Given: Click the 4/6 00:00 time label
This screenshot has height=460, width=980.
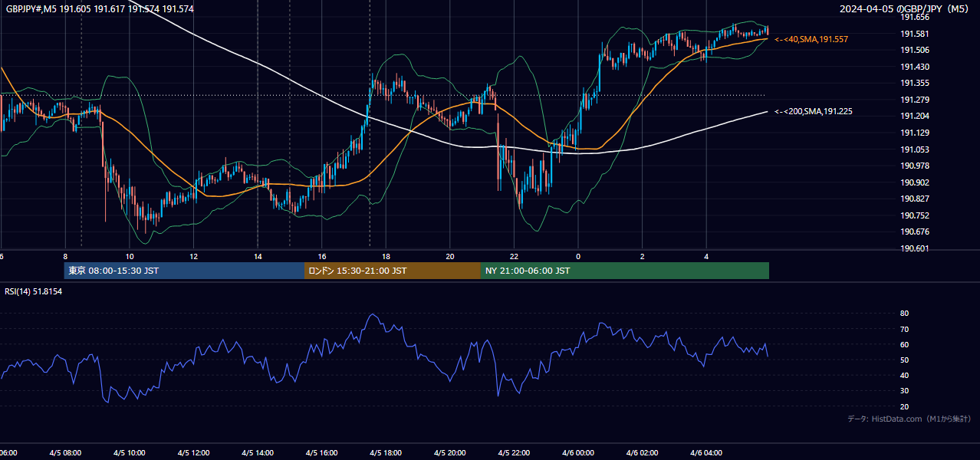Looking at the screenshot, I should pos(578,453).
